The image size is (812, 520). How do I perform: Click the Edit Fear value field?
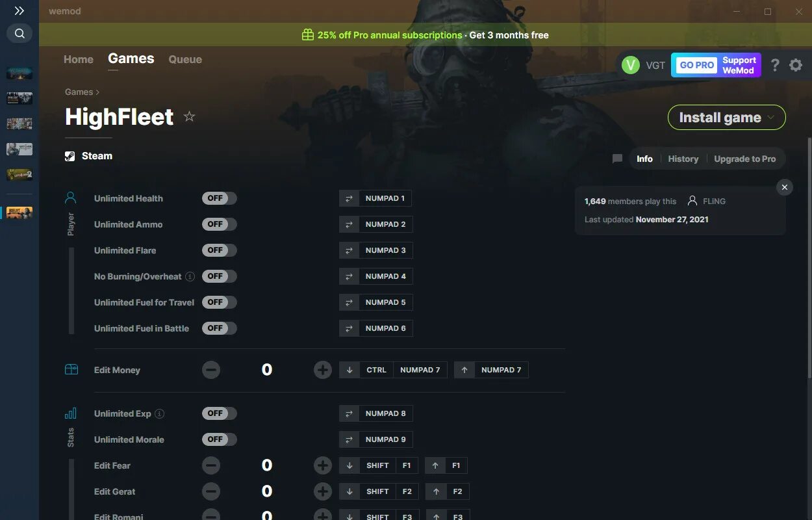pos(267,465)
